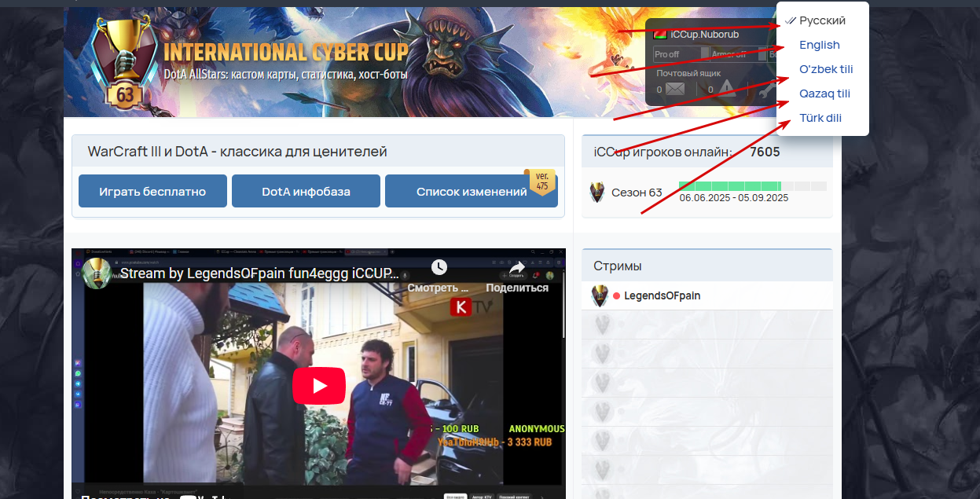
Task: Toggle the Pro off switch
Action: click(681, 54)
